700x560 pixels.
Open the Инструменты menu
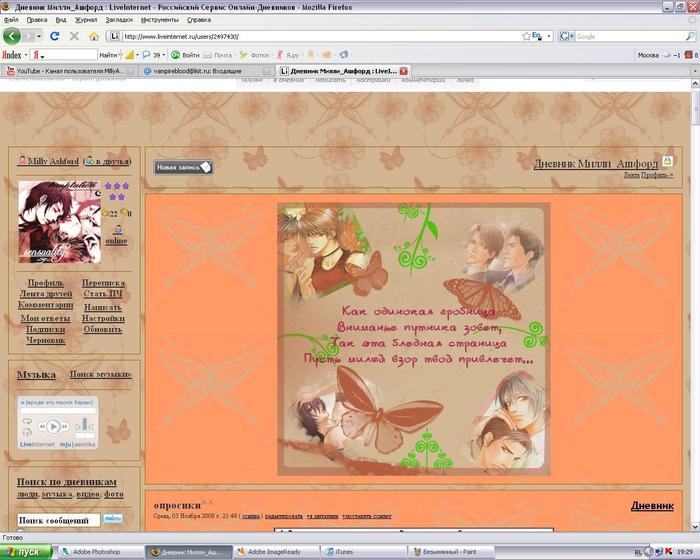[x=159, y=20]
